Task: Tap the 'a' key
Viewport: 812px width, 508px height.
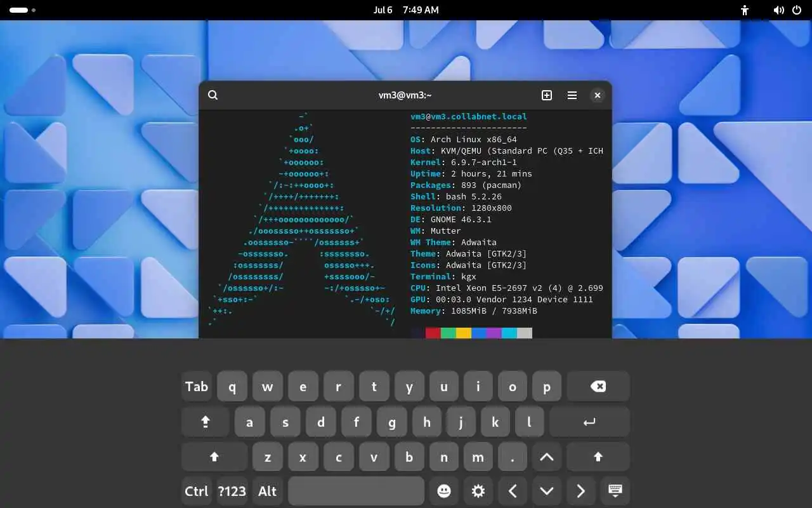Action: click(250, 422)
